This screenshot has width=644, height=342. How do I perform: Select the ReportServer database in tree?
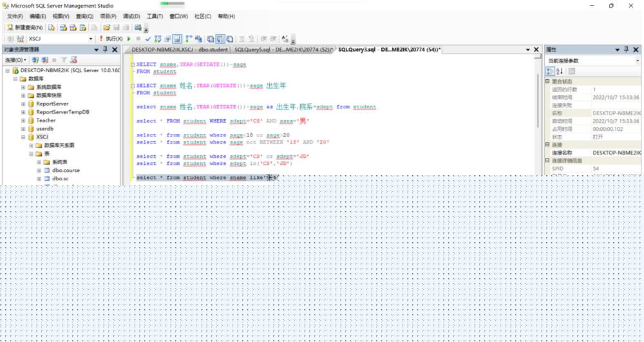click(x=52, y=104)
